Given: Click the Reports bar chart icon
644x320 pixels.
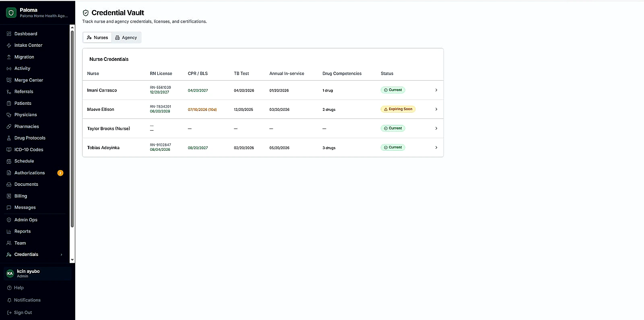Looking at the screenshot, I should [9, 232].
